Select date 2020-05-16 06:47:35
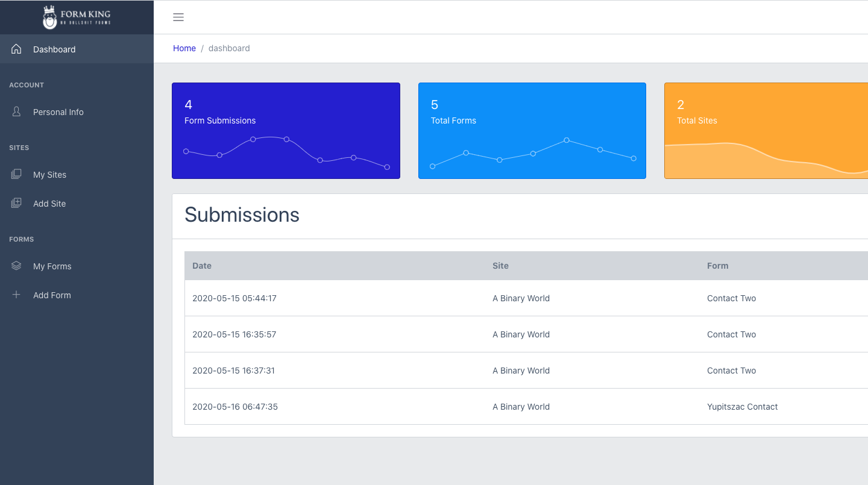 tap(235, 407)
